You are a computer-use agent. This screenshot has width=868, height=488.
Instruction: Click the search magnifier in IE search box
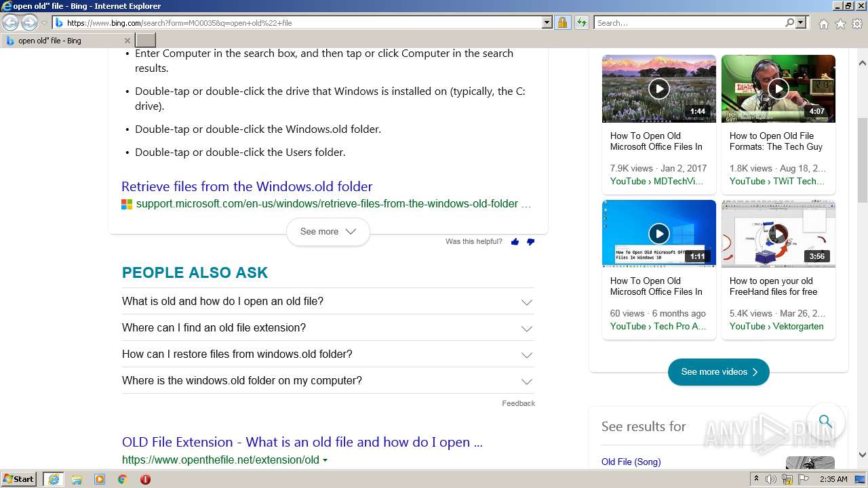(x=789, y=22)
